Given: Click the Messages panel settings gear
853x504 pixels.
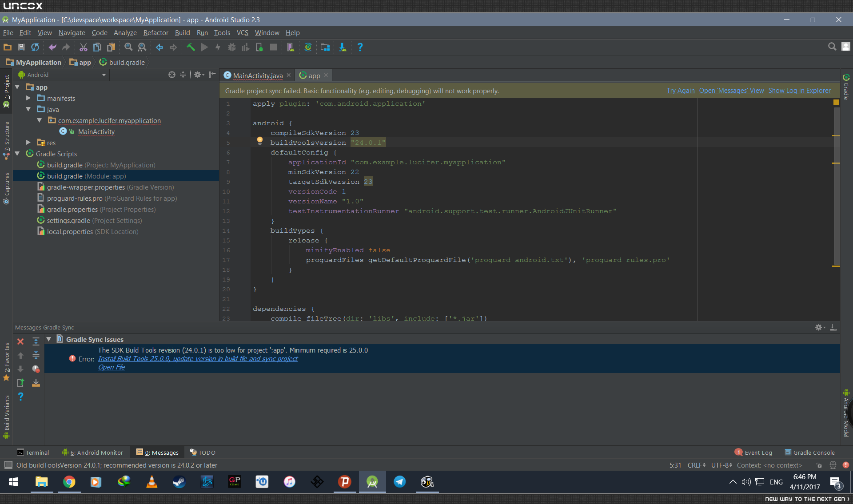Looking at the screenshot, I should pos(820,327).
